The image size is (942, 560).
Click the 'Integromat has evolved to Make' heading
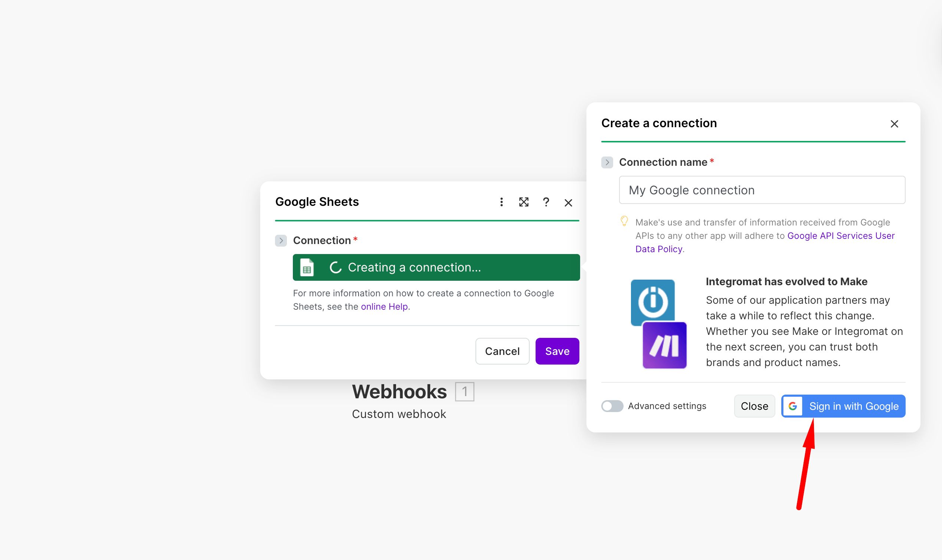coord(786,281)
